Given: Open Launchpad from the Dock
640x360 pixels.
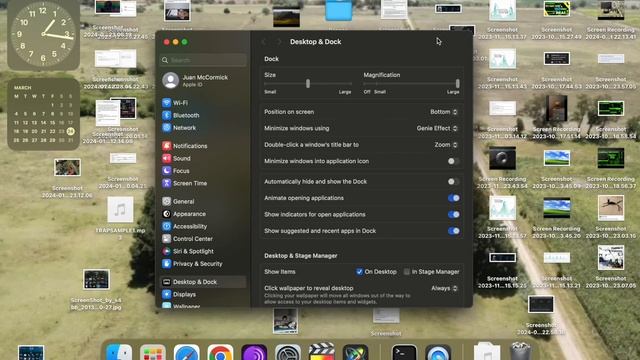Looking at the screenshot, I should 153,353.
